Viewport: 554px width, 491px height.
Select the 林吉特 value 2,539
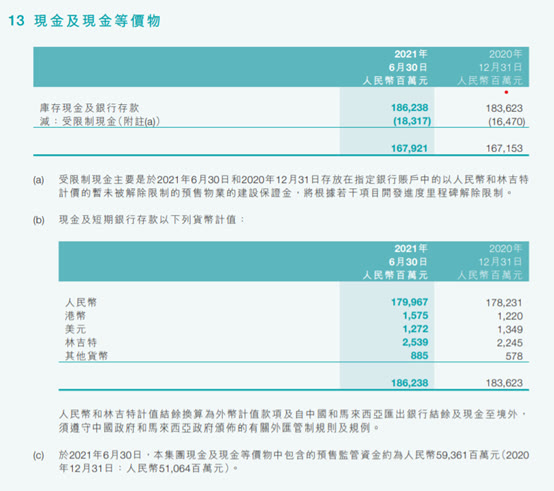(x=415, y=342)
